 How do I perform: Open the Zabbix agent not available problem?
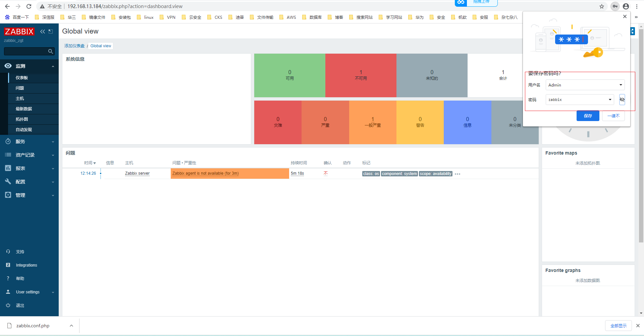coord(206,173)
